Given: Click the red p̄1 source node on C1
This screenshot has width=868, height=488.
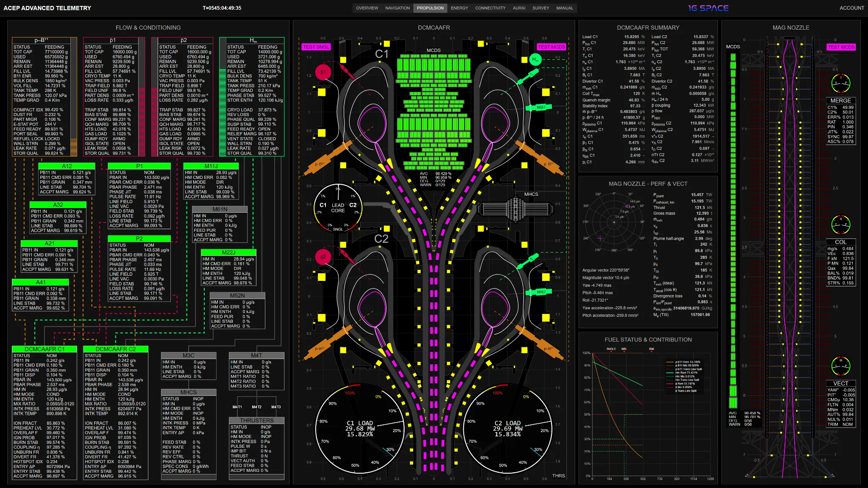Looking at the screenshot, I should 323,72.
